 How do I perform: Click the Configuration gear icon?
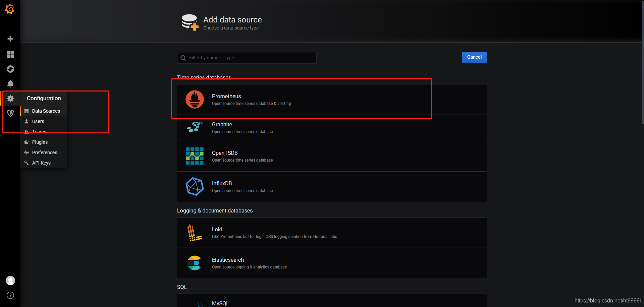tap(10, 99)
